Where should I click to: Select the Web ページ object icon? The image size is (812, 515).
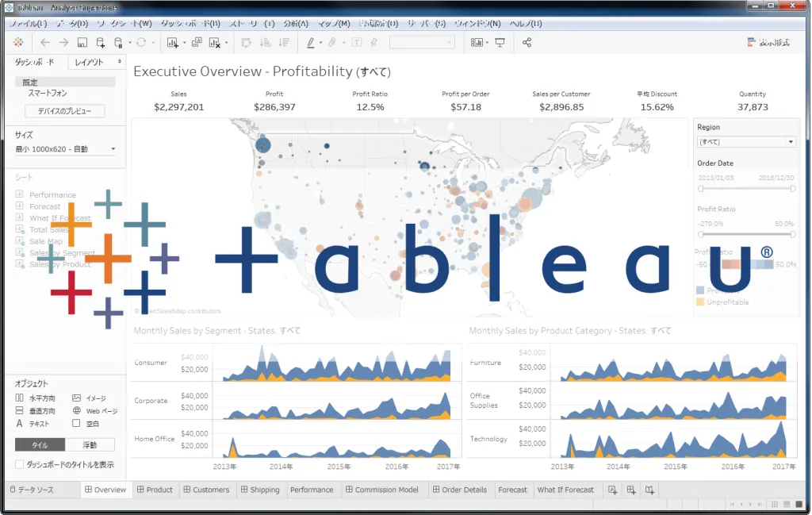(77, 411)
